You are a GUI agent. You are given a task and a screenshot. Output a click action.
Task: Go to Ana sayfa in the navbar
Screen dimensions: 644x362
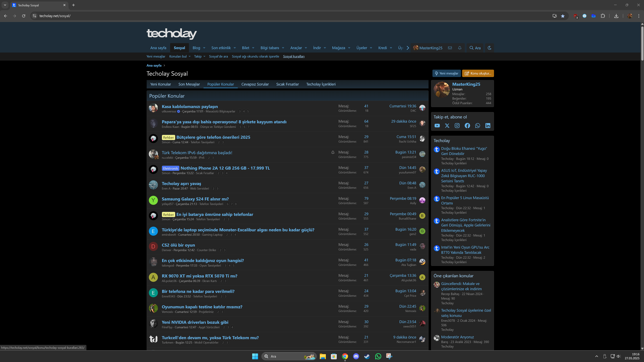pyautogui.click(x=158, y=48)
